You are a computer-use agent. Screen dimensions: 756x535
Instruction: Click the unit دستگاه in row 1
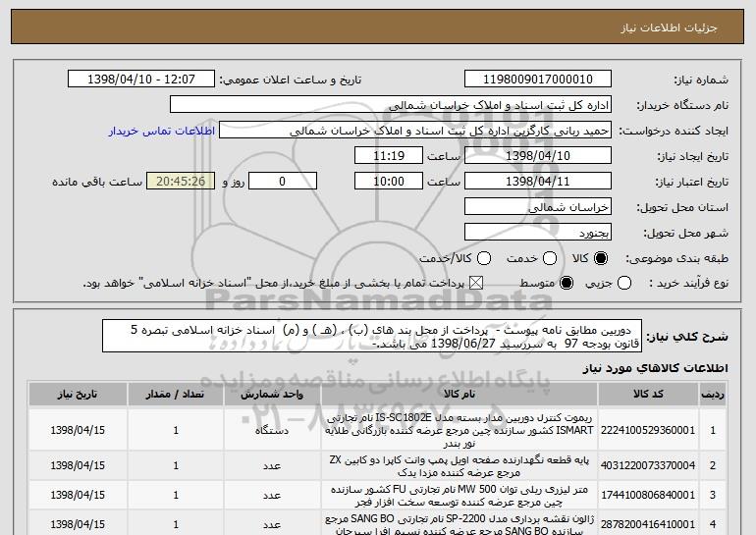[272, 430]
